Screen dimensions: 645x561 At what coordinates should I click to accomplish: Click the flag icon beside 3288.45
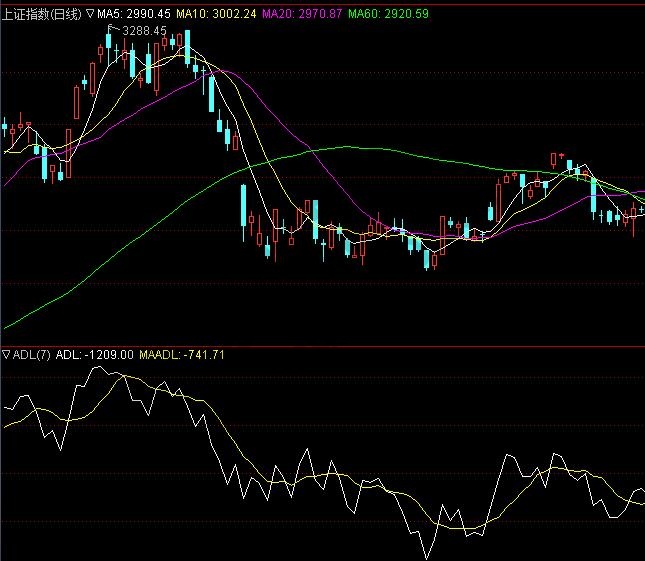(x=112, y=30)
